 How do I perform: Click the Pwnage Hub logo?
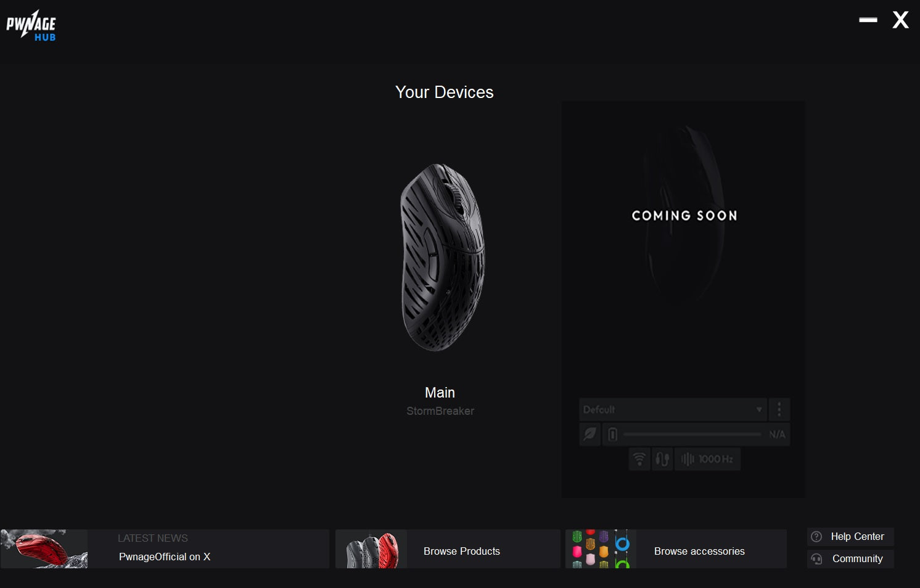click(x=31, y=26)
